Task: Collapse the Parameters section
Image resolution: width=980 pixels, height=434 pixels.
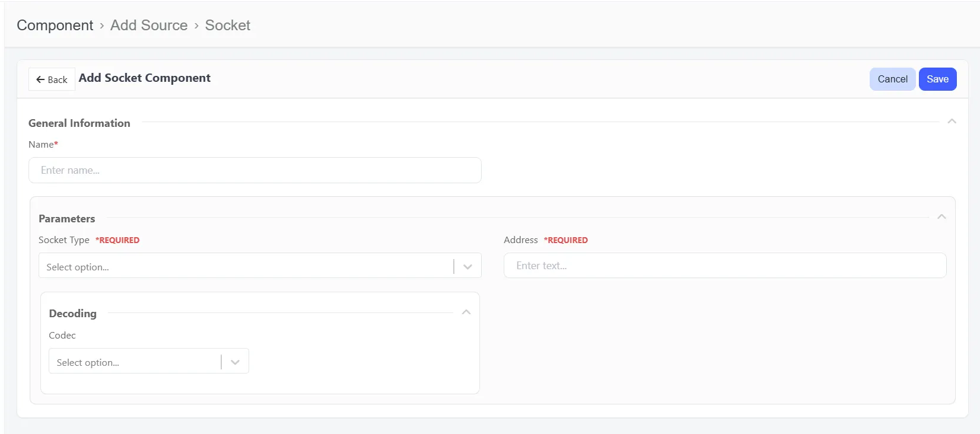Action: click(941, 217)
